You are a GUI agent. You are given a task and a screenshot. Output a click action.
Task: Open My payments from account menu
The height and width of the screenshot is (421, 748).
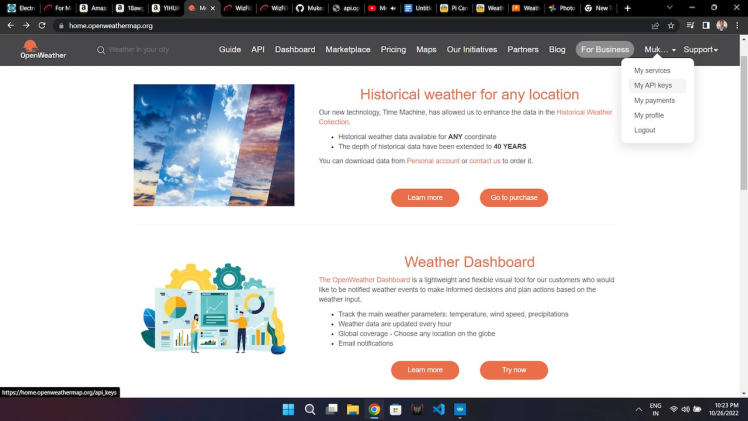tap(654, 101)
